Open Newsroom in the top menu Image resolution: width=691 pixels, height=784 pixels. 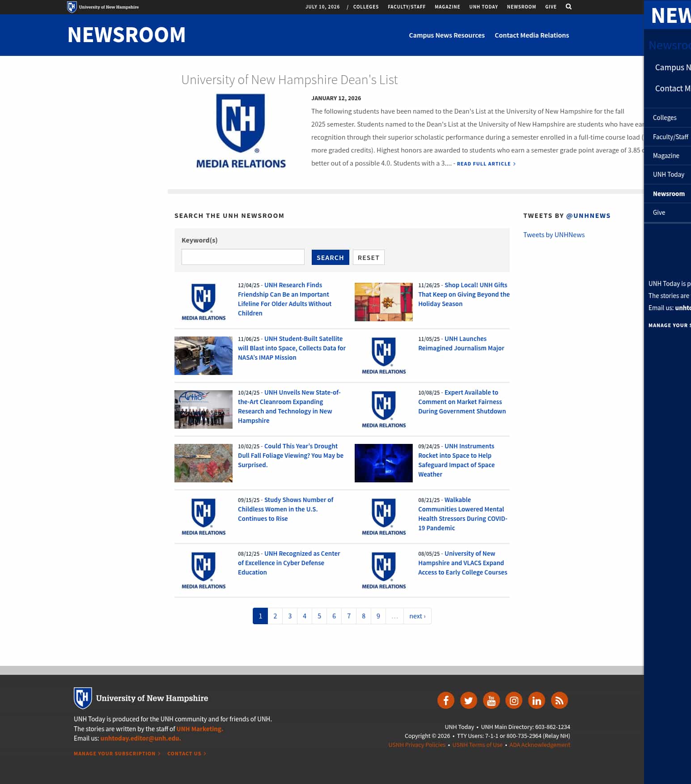point(521,7)
